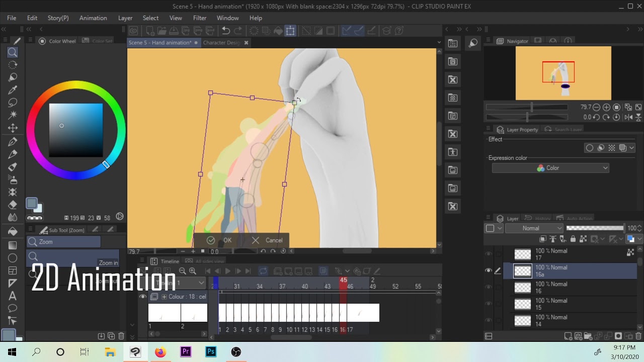Flip horizontal in Navigator panel
644x362 pixels.
pyautogui.click(x=628, y=117)
